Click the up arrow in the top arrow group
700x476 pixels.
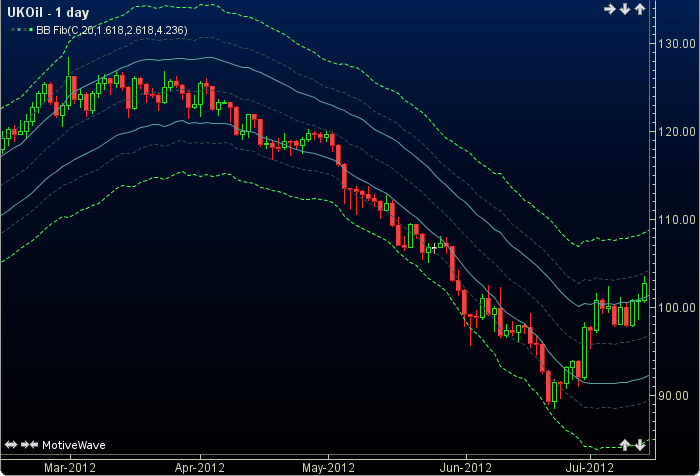point(640,9)
